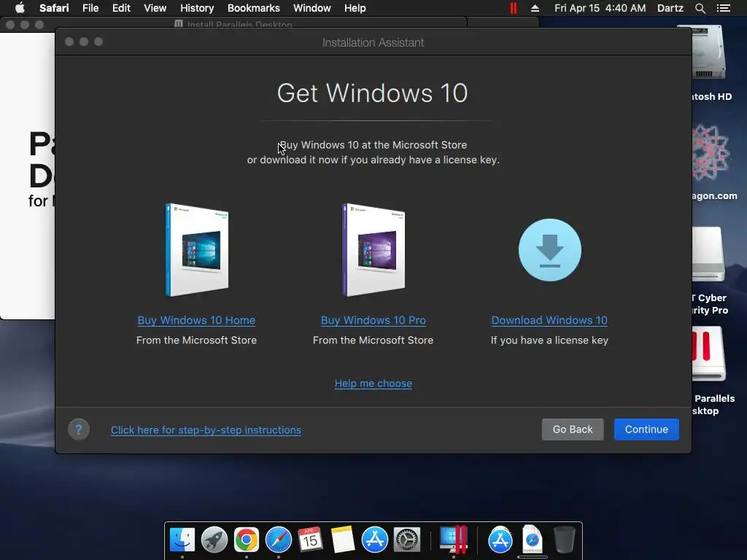The height and width of the screenshot is (560, 747).
Task: Click the Windows 10 Pro box image
Action: (373, 249)
